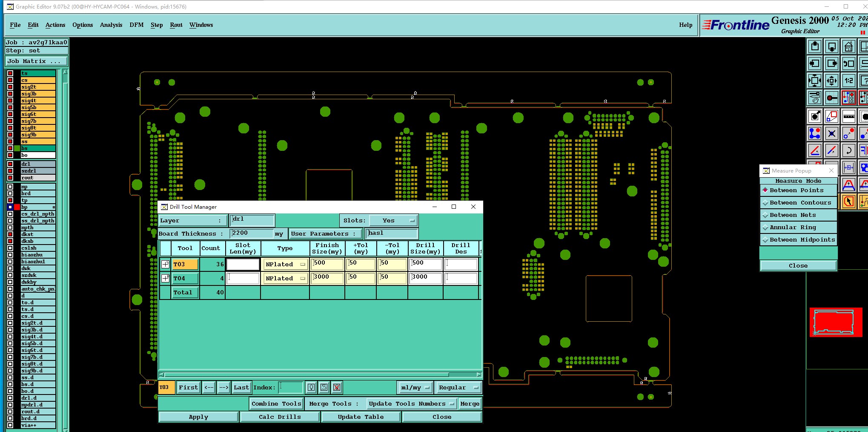Open the ml/my units dropdown
This screenshot has width=868, height=432.
(415, 388)
